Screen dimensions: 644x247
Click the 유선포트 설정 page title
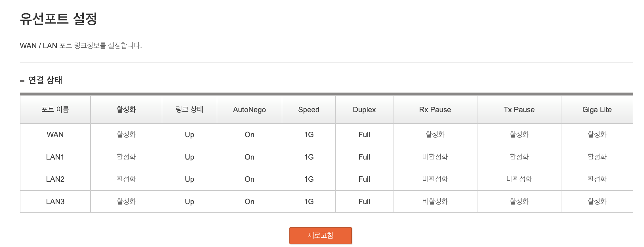(x=58, y=19)
